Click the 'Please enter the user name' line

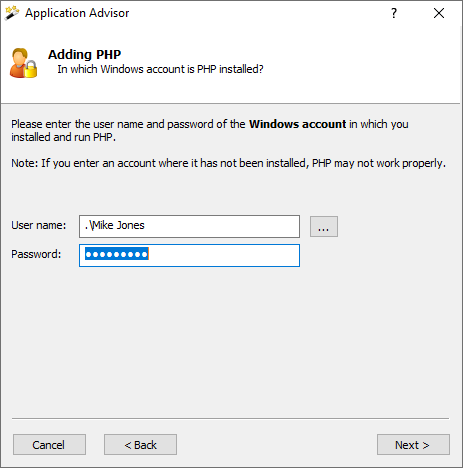click(x=210, y=124)
